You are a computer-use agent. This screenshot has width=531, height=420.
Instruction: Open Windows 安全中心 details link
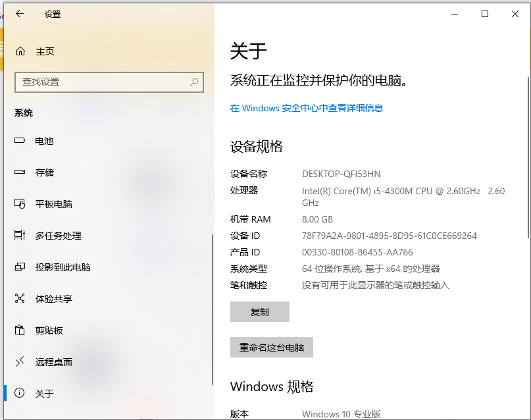click(307, 108)
